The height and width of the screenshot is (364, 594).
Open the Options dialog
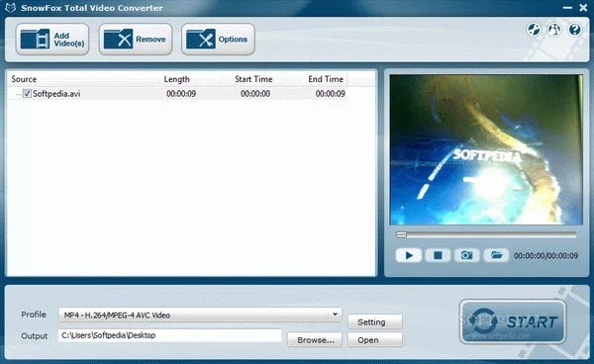point(218,40)
